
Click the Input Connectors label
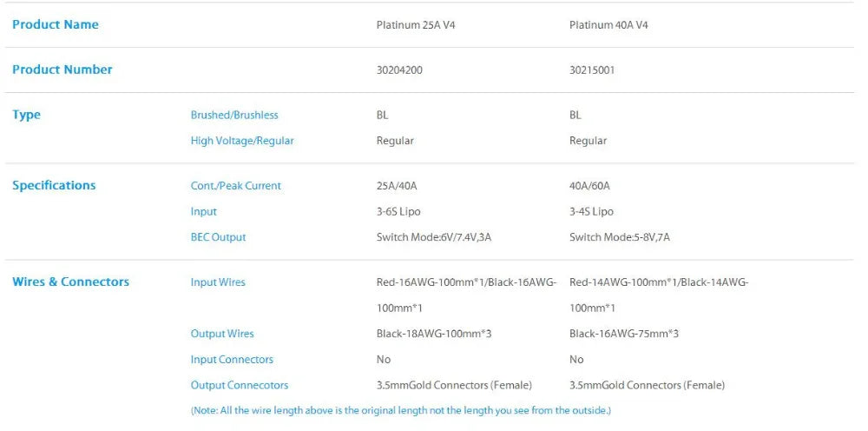(x=232, y=360)
